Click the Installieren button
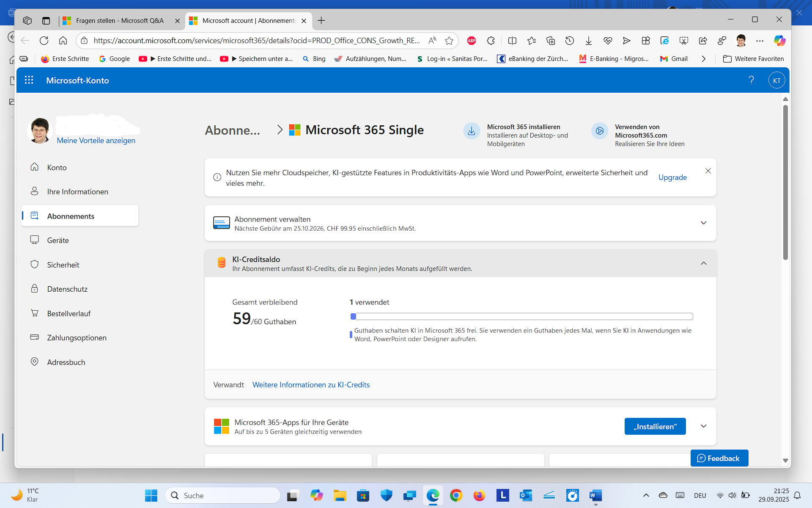 coord(655,426)
